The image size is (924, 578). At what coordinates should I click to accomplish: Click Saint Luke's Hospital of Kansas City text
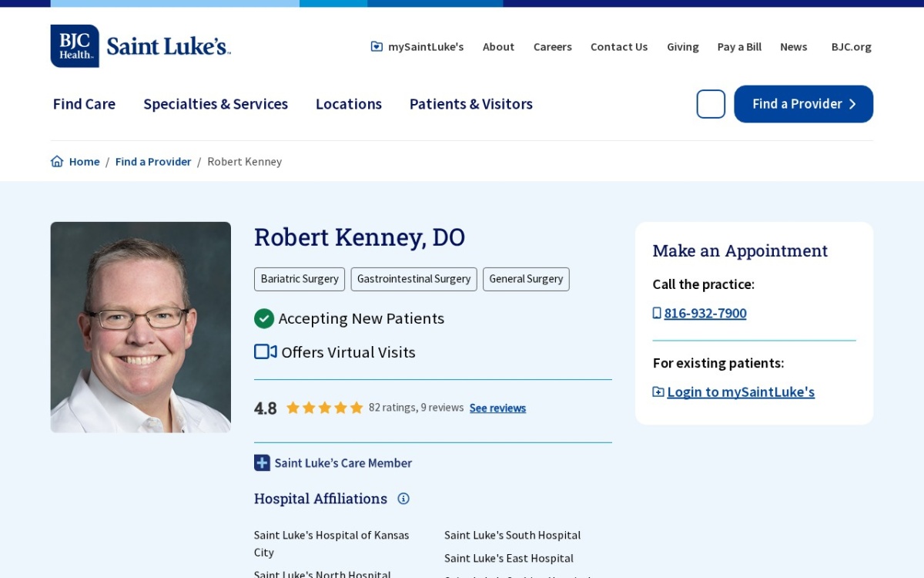coord(332,543)
